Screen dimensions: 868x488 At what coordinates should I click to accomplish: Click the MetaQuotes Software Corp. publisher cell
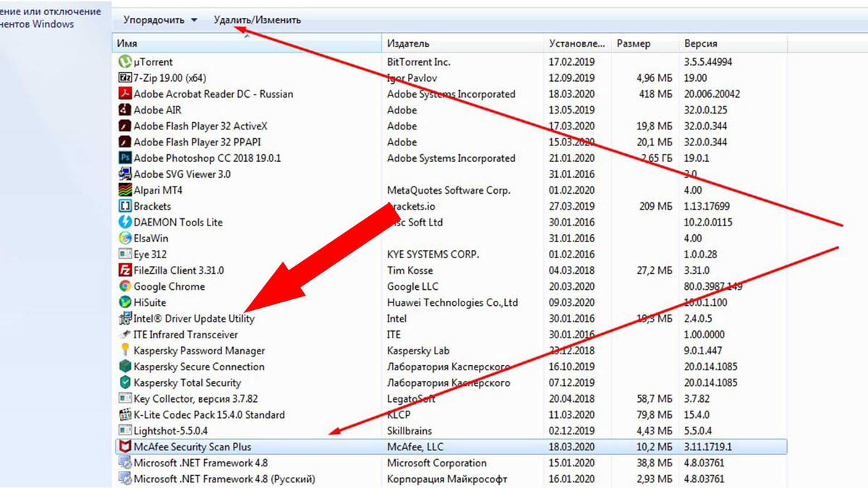(x=448, y=190)
